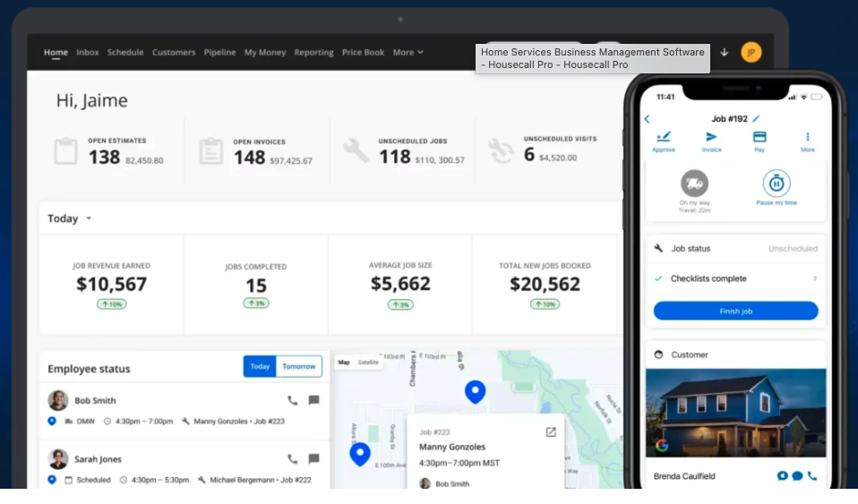Click the Open Invoices document icon
Image resolution: width=858 pixels, height=504 pixels.
click(210, 151)
